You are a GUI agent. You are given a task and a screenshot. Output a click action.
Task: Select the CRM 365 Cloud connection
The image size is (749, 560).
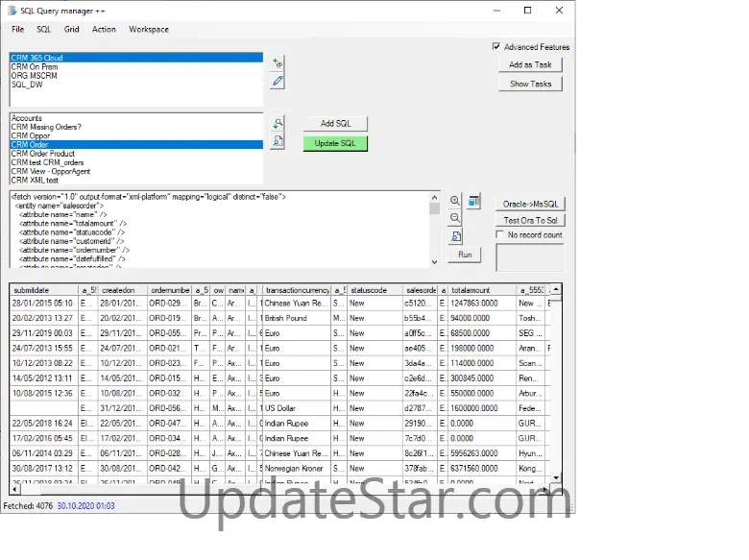point(136,58)
